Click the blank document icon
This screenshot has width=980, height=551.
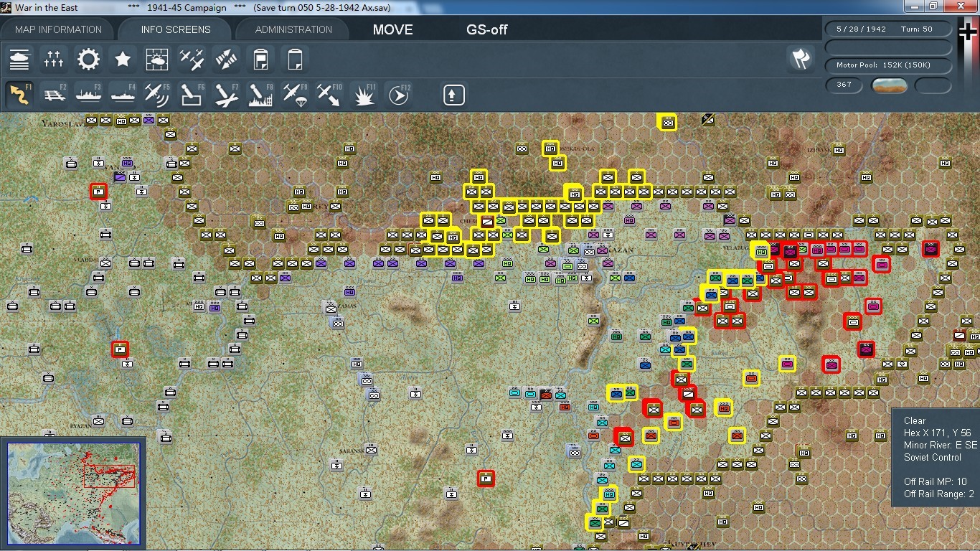click(295, 60)
